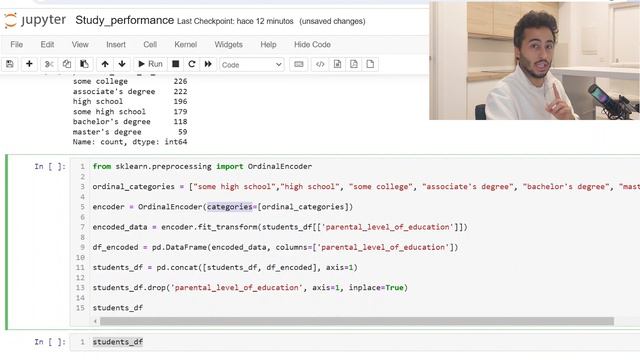Insert a cell below with plus icon
The width and height of the screenshot is (640, 360).
(29, 64)
